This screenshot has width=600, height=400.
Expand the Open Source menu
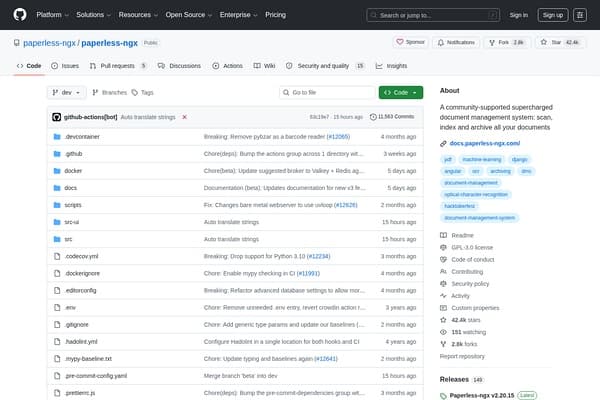189,15
